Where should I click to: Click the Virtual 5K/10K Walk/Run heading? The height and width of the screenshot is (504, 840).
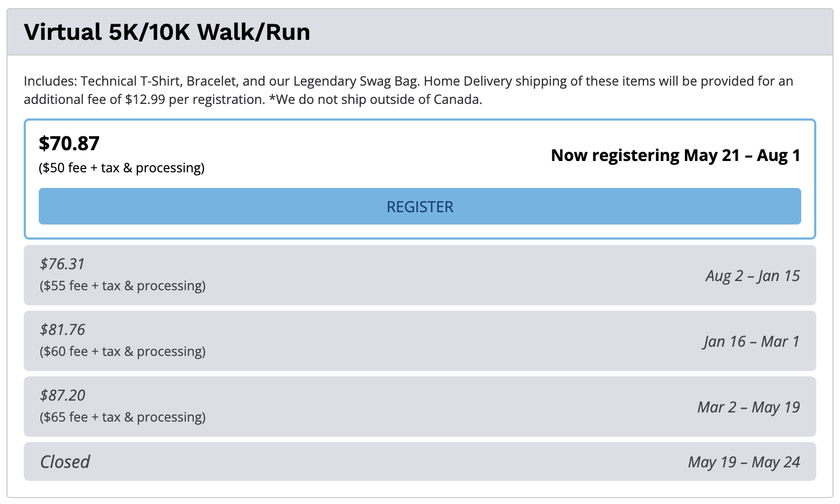click(167, 32)
